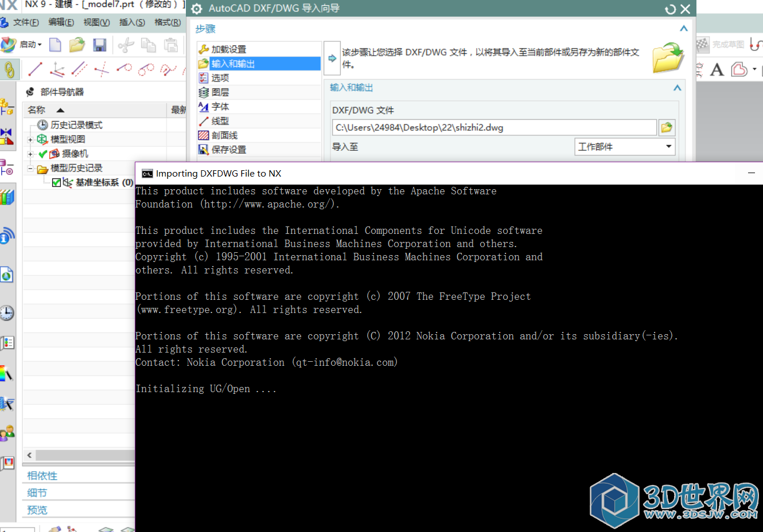Collapse the 模型历史记录 tree node
This screenshot has height=532, width=763.
tap(30, 168)
